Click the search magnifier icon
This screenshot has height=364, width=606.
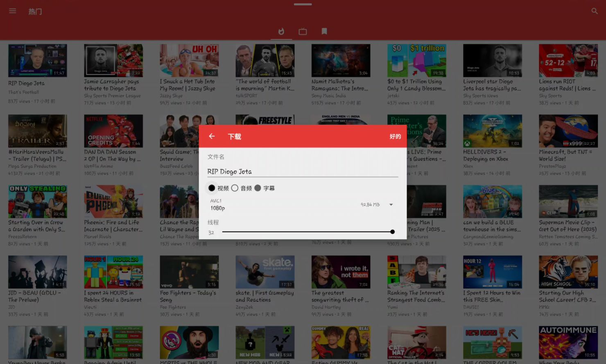tap(595, 11)
